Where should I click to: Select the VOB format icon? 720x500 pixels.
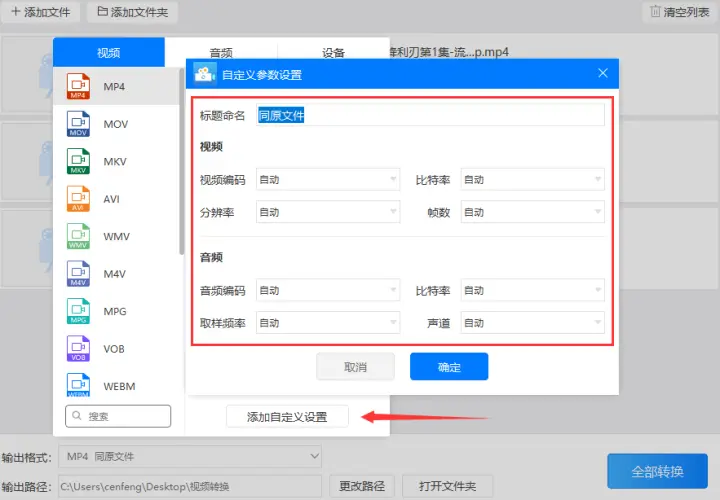pos(78,348)
